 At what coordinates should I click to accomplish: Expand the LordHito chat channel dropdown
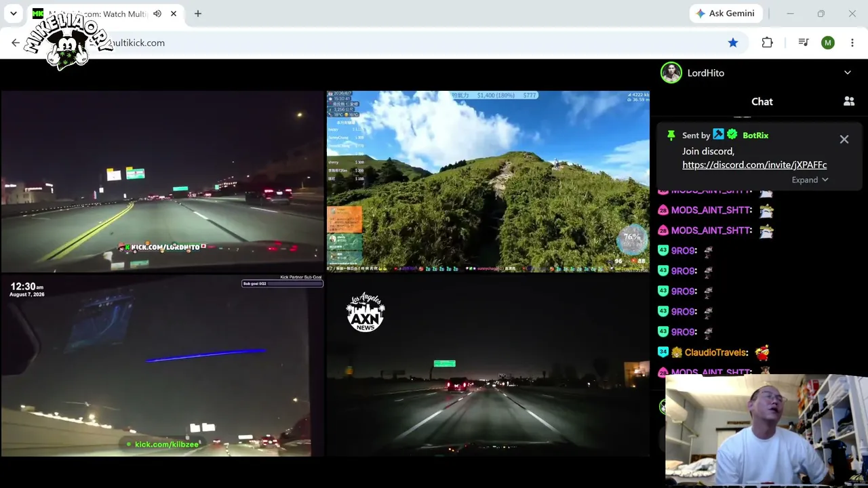(848, 73)
